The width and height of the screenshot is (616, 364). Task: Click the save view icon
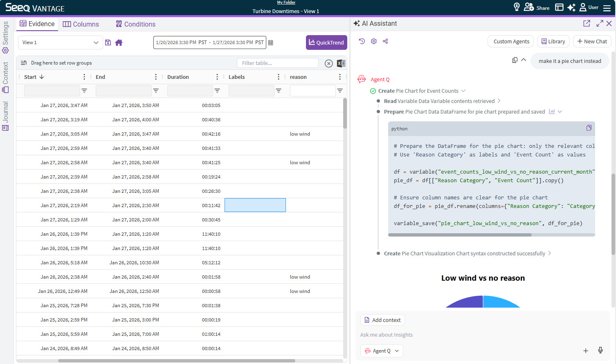tap(108, 42)
